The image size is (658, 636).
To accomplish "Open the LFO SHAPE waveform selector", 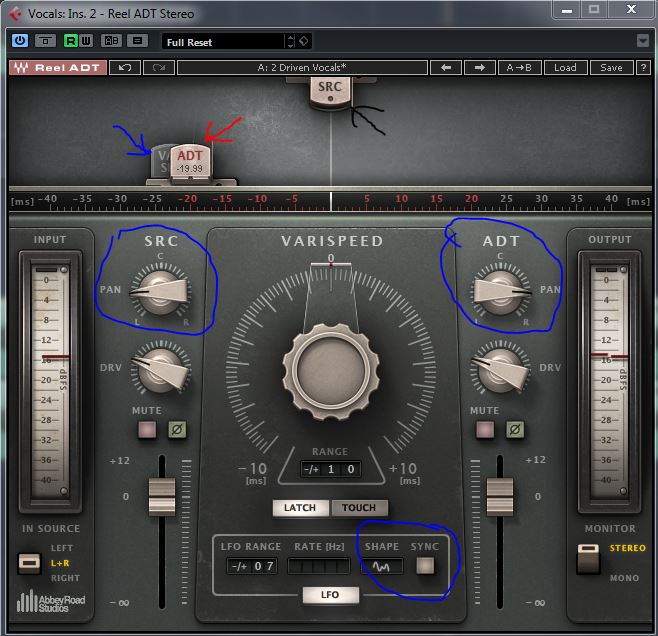I will (381, 566).
